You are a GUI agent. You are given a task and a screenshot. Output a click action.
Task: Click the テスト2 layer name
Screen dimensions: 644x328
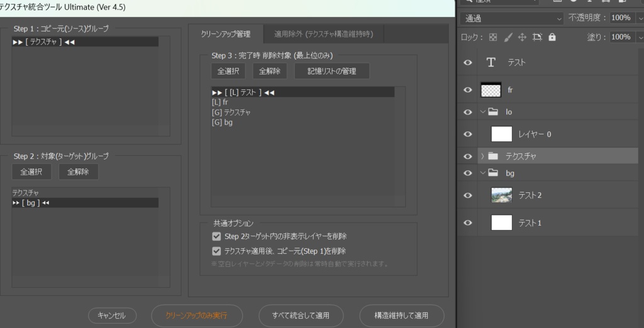pyautogui.click(x=530, y=195)
